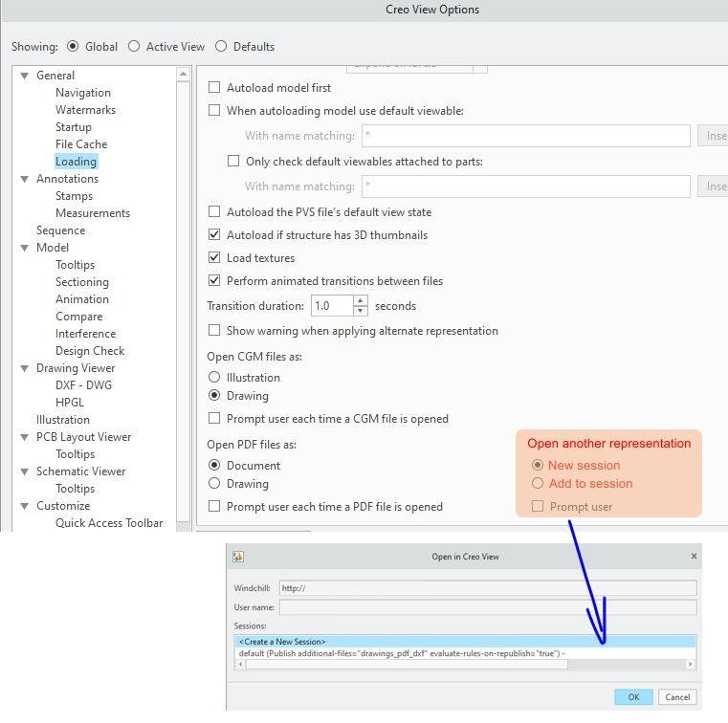Collapse the Customize tree node

click(25, 506)
